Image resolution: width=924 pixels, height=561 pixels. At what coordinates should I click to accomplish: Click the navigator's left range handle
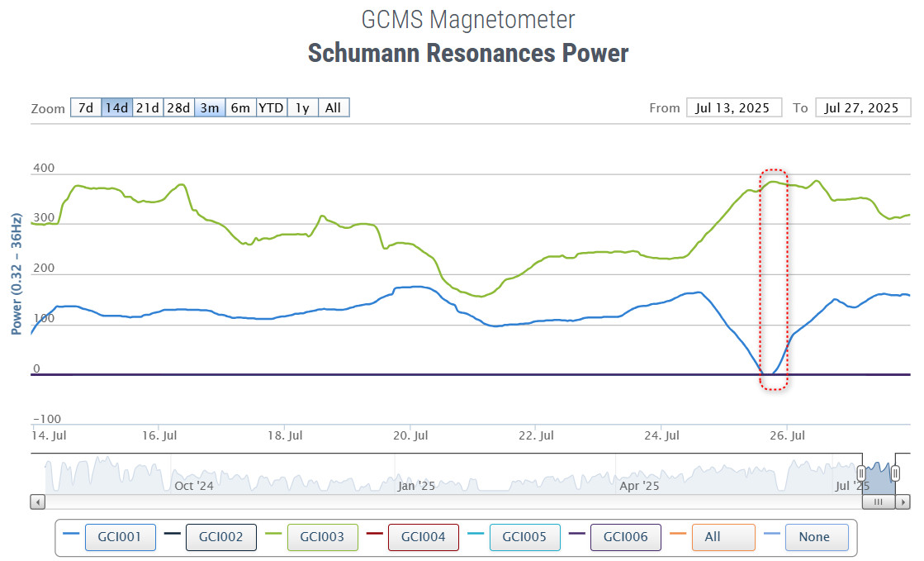[861, 473]
